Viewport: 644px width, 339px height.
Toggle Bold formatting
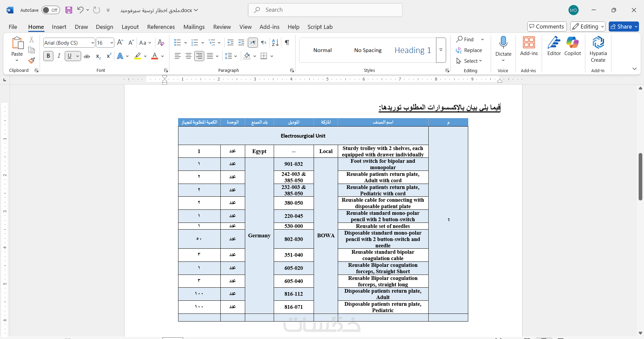(48, 56)
